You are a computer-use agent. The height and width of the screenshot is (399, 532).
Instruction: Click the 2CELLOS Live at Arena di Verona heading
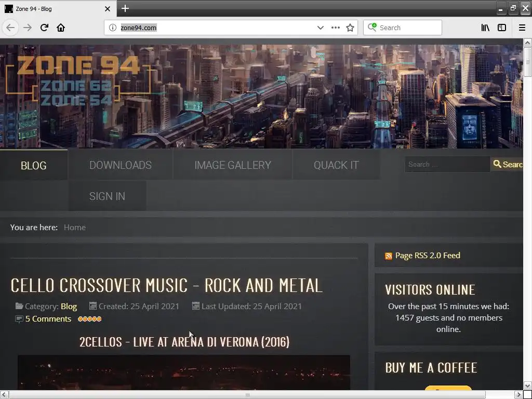click(184, 342)
